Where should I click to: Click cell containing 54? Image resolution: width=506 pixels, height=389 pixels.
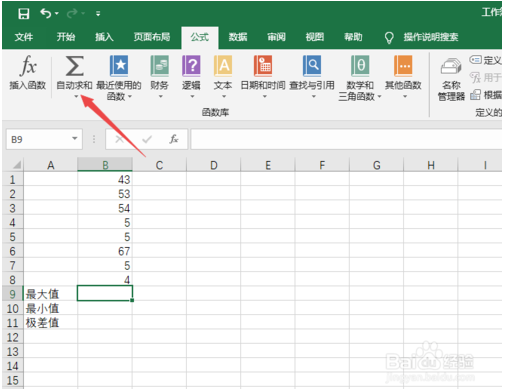click(x=105, y=208)
